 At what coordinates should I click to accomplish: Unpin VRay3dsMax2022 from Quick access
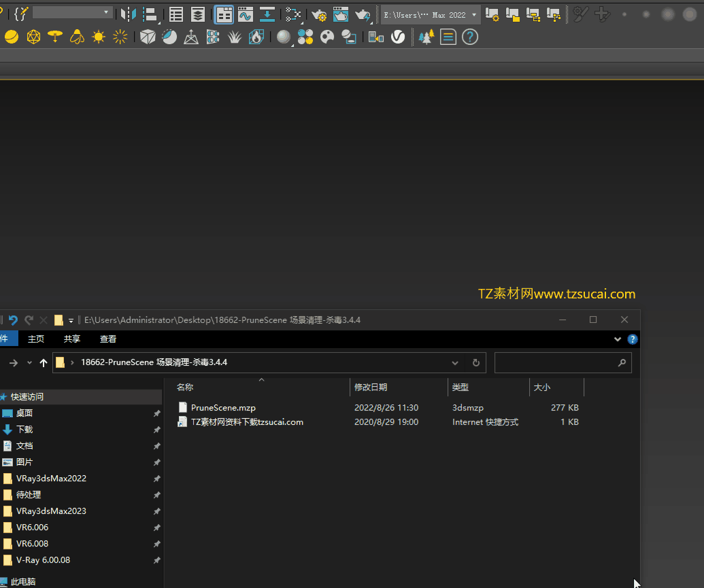pos(156,479)
